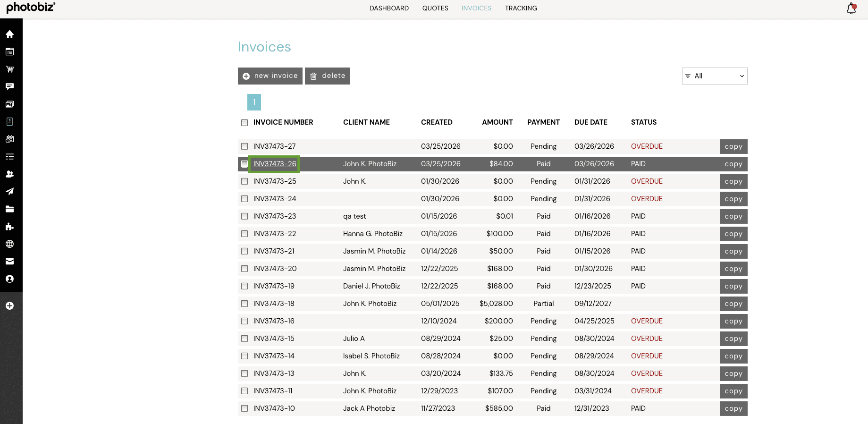The image size is (868, 424).
Task: Check the box for INV37473-27
Action: (244, 146)
